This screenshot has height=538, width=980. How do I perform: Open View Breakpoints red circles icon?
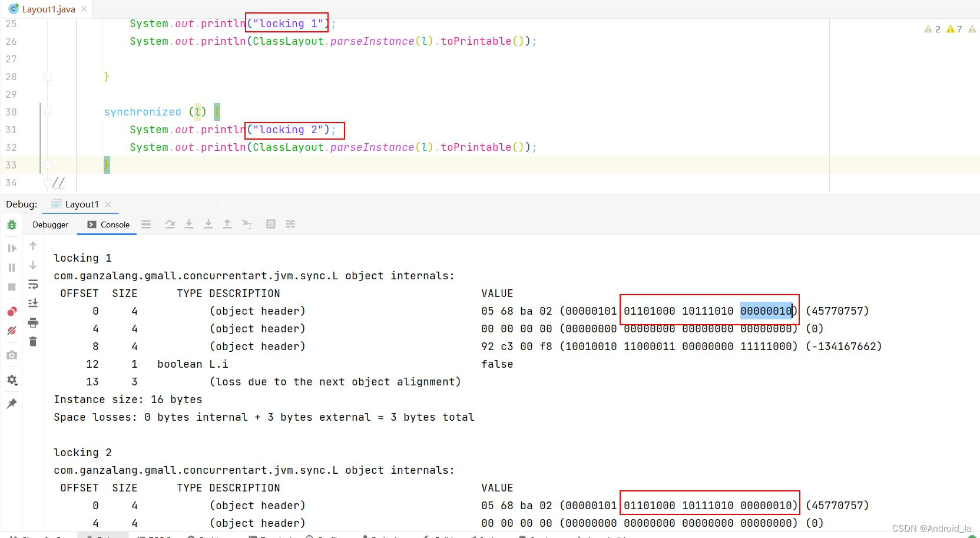tap(12, 311)
